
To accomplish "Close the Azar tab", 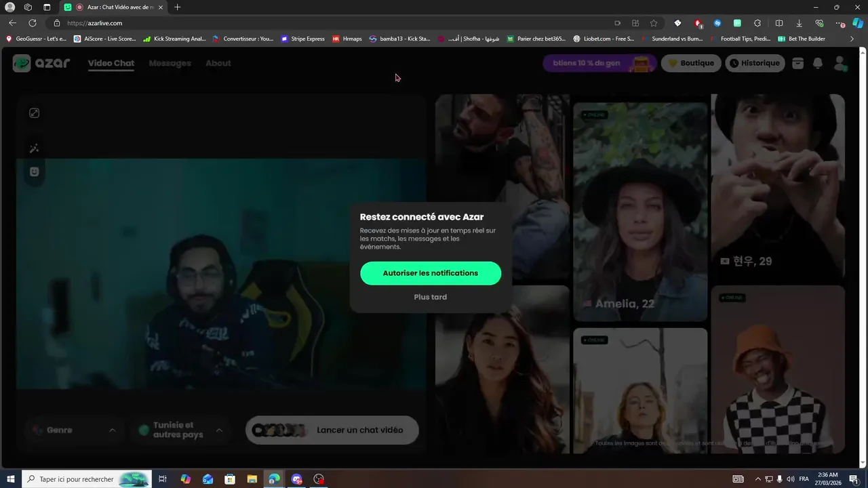I will click(161, 7).
